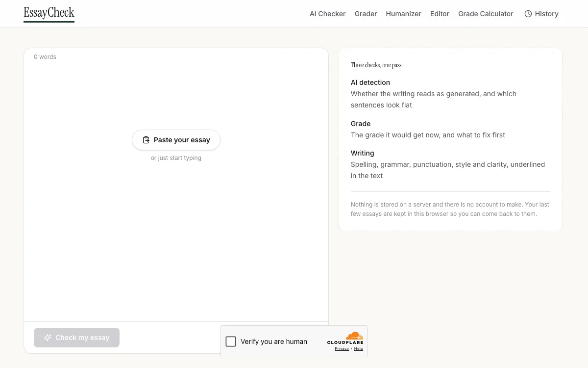Click the sparkle icon on Check button
This screenshot has width=588, height=368.
48,338
